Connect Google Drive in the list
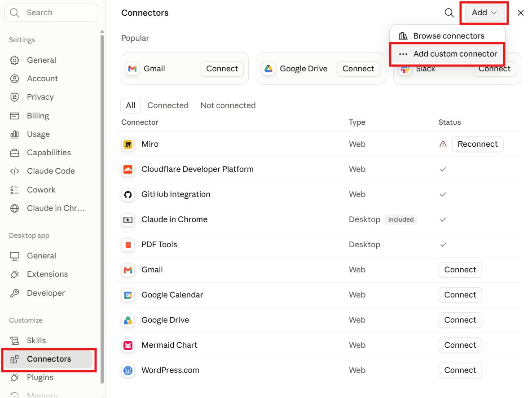 (x=460, y=320)
